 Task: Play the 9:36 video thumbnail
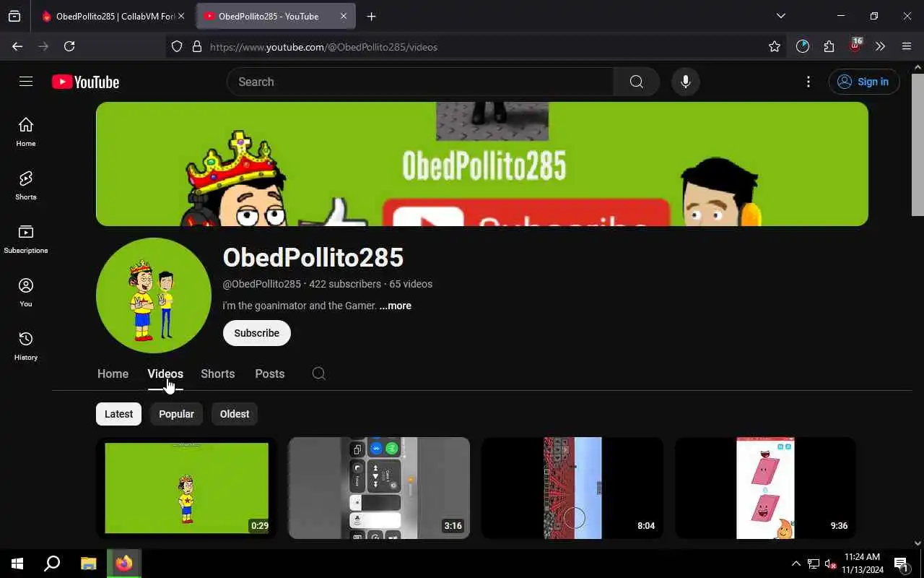[765, 488]
